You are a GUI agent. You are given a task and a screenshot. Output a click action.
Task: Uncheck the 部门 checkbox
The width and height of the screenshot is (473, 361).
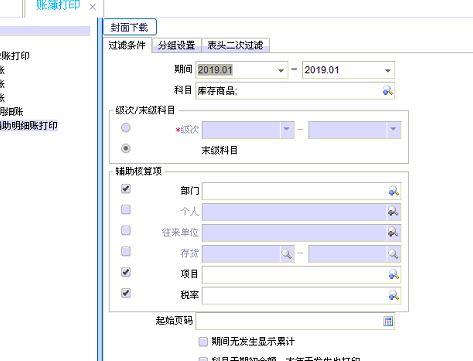click(x=126, y=189)
